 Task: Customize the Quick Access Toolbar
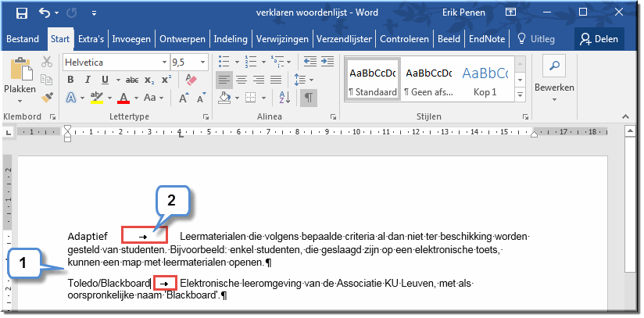click(x=94, y=13)
